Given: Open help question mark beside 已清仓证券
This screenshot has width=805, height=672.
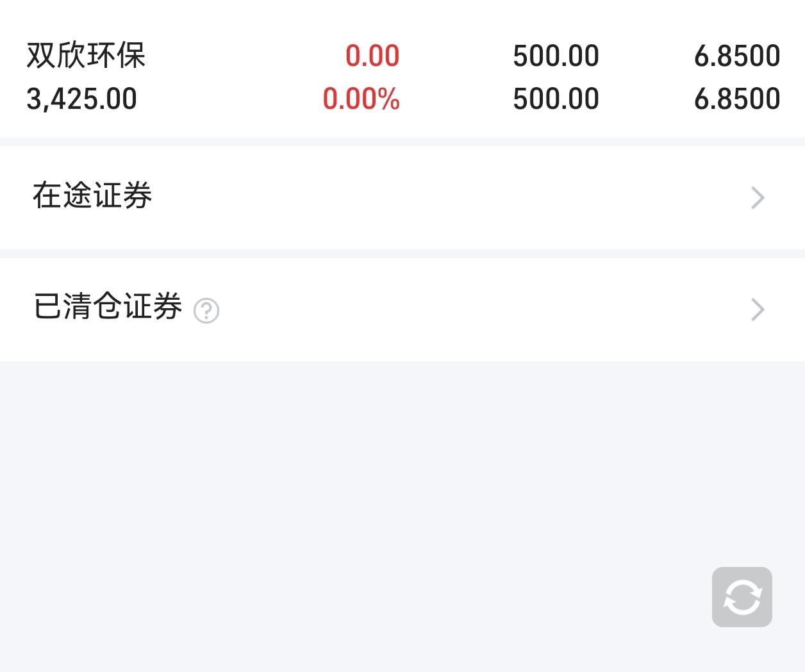Looking at the screenshot, I should 206,311.
